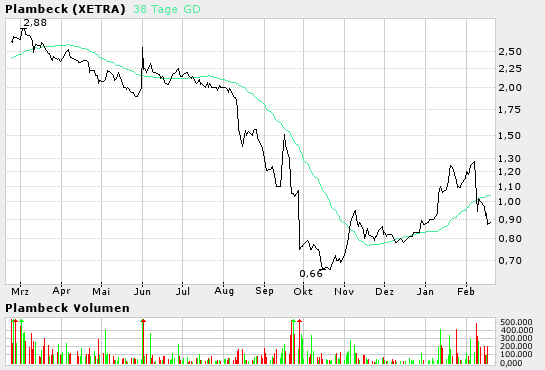
Task: Click the Plambeck Volumen heading
Action: click(67, 308)
